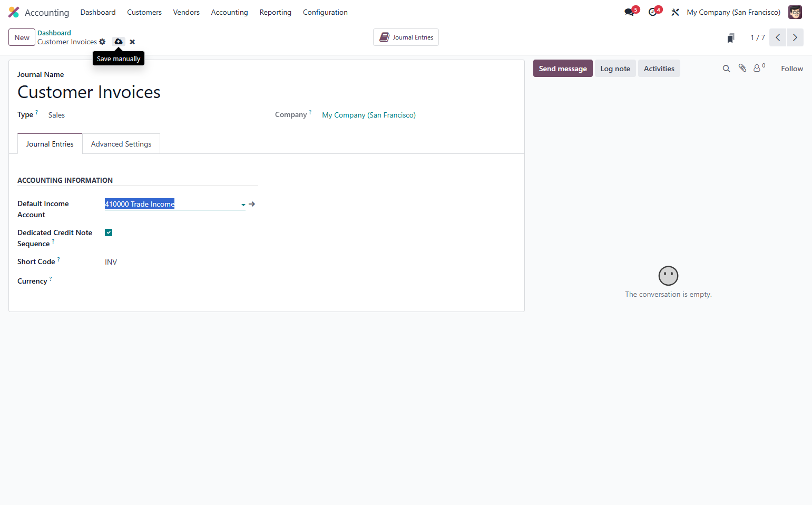
Task: Go to next record arrow
Action: [x=795, y=37]
